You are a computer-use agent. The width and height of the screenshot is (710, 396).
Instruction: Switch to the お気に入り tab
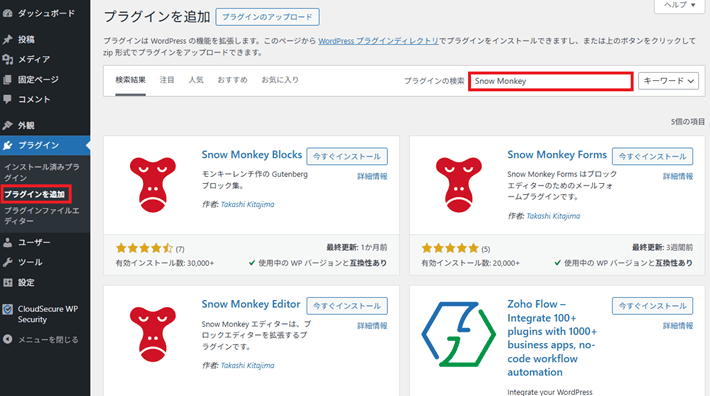click(280, 80)
